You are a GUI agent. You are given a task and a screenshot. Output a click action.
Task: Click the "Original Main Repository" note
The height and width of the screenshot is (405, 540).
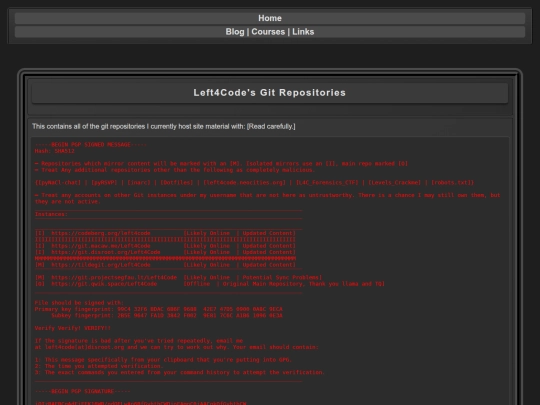click(263, 284)
